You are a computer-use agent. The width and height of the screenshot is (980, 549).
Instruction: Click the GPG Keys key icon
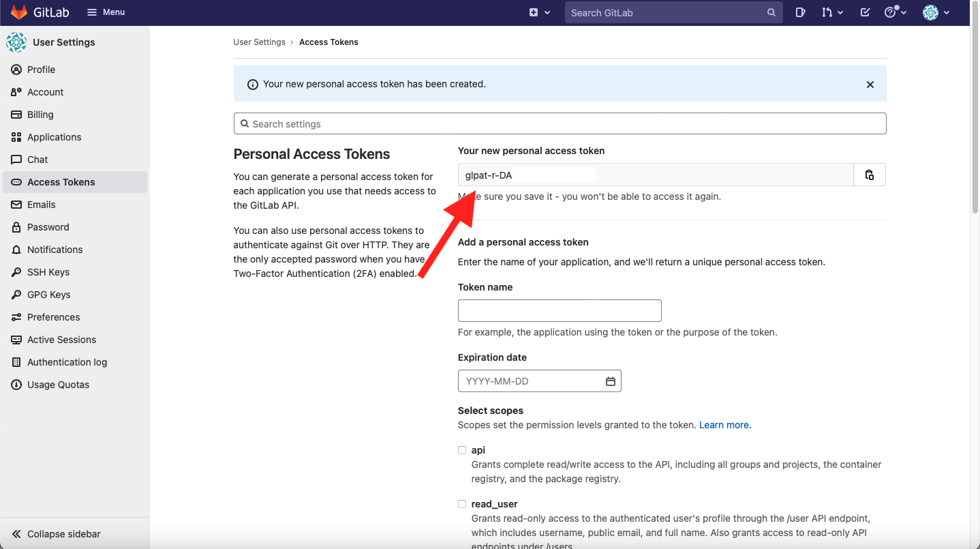click(x=16, y=295)
